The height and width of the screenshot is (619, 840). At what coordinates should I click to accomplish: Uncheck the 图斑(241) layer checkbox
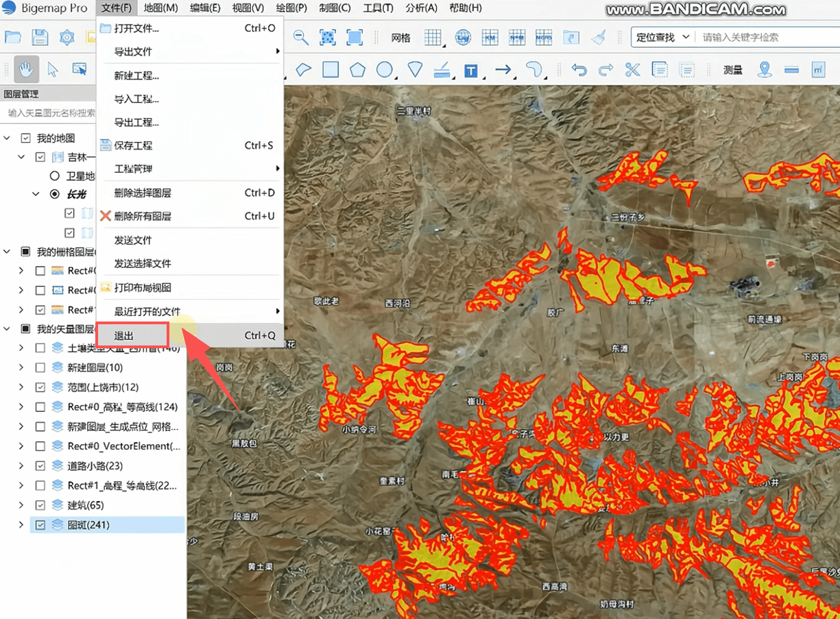point(40,525)
